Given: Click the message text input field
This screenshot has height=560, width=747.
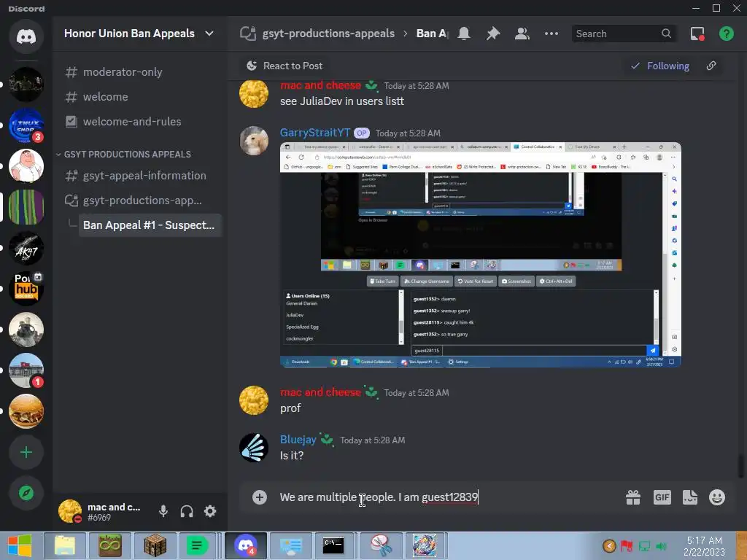Looking at the screenshot, I should (448, 497).
